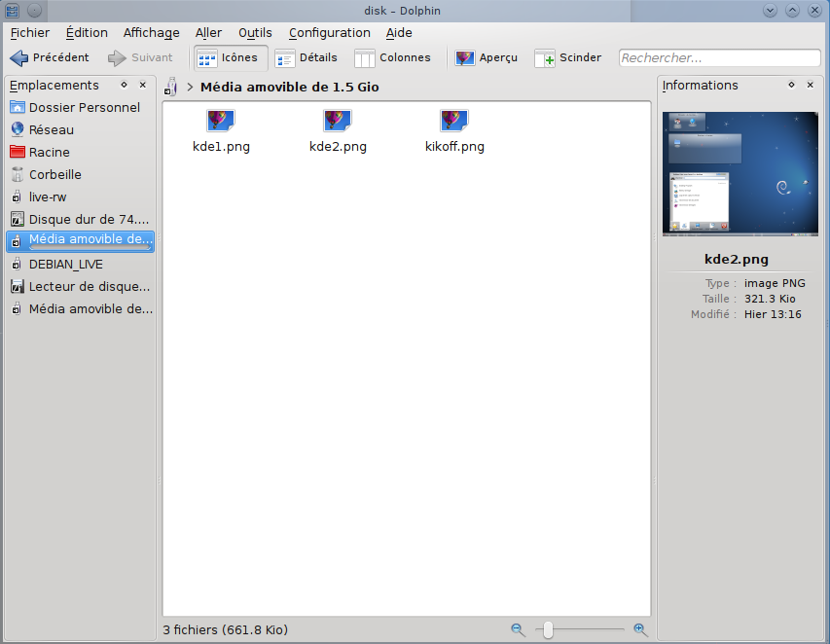The width and height of the screenshot is (830, 644).
Task: Expand the breadcrumb path arrow
Action: (x=190, y=88)
